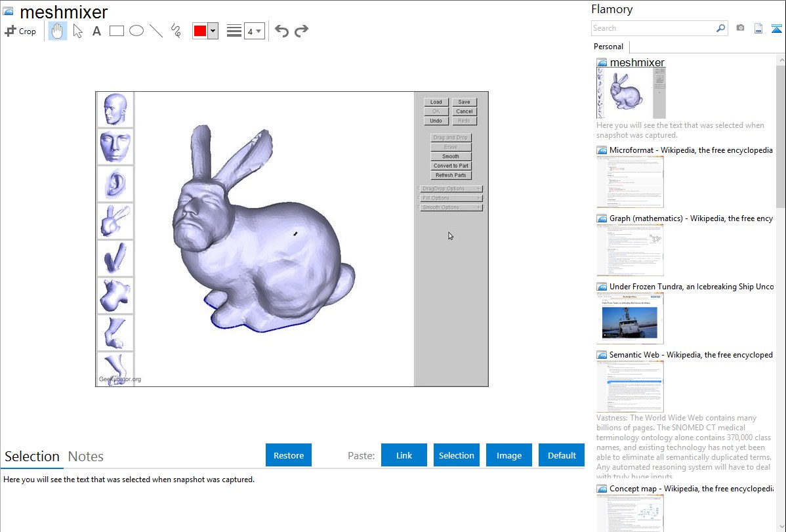Select the Microformat snapshot thumbnail
The width and height of the screenshot is (786, 532).
pos(630,182)
